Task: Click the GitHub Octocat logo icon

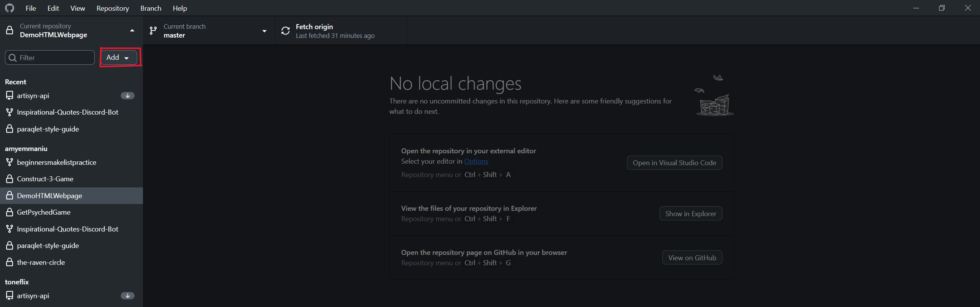Action: click(x=10, y=8)
